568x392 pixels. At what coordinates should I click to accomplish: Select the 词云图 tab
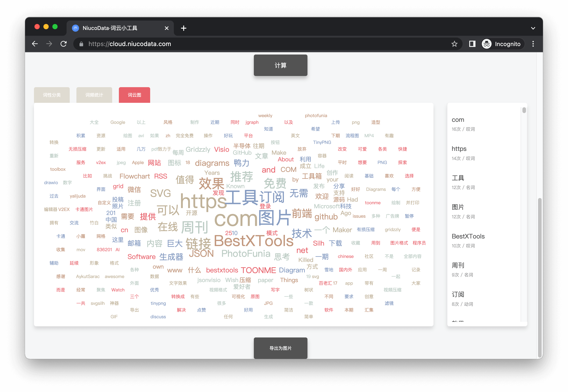pyautogui.click(x=134, y=95)
